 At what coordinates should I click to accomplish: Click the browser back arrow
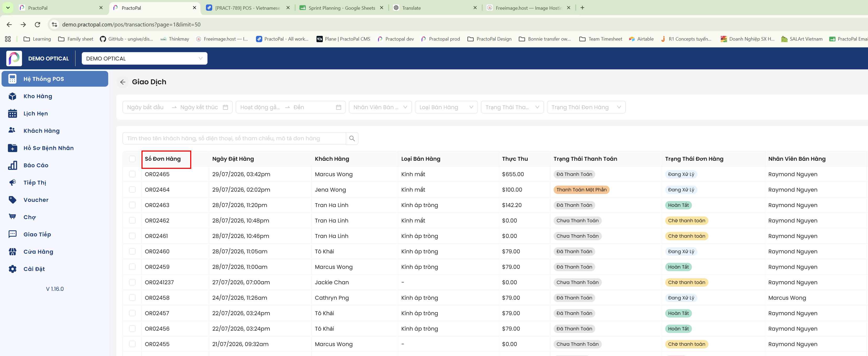click(x=9, y=25)
